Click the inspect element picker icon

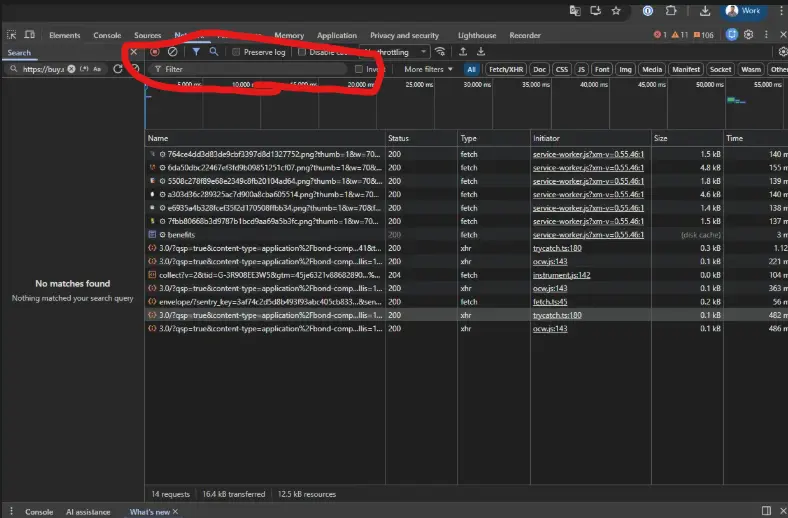[12, 35]
